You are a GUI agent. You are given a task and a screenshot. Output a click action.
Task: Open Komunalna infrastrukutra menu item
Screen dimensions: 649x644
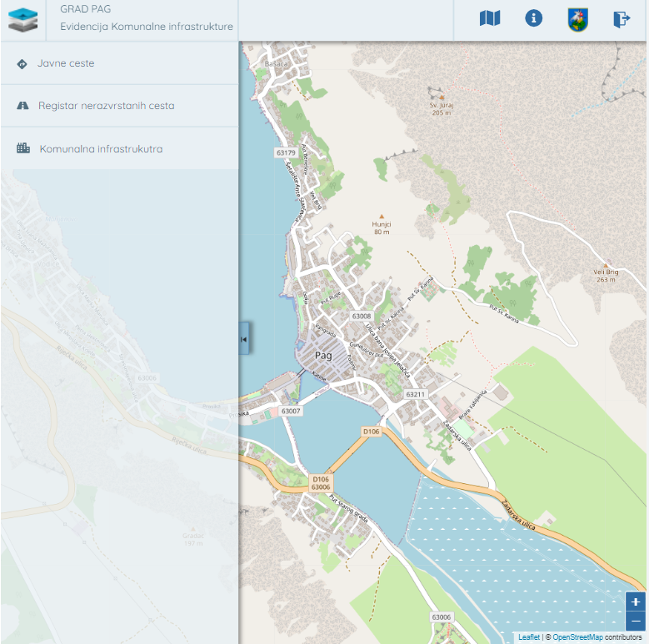[x=120, y=148]
